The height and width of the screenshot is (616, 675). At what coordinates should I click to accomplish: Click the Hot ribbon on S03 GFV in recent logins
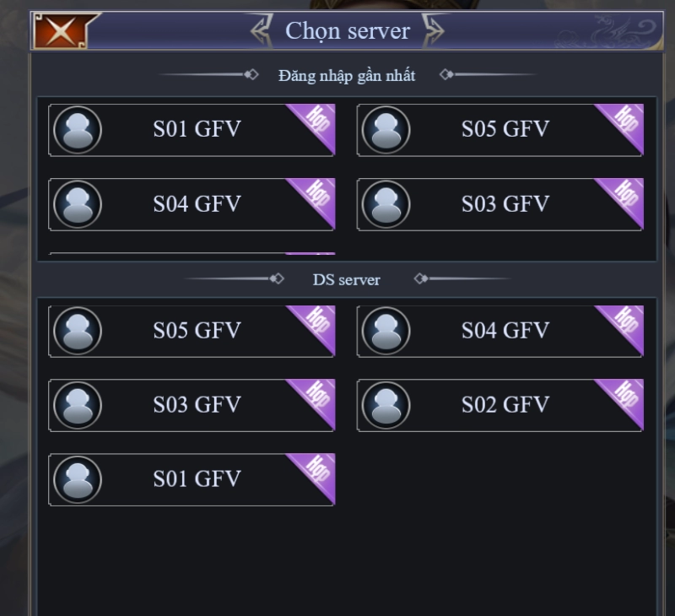pyautogui.click(x=625, y=197)
